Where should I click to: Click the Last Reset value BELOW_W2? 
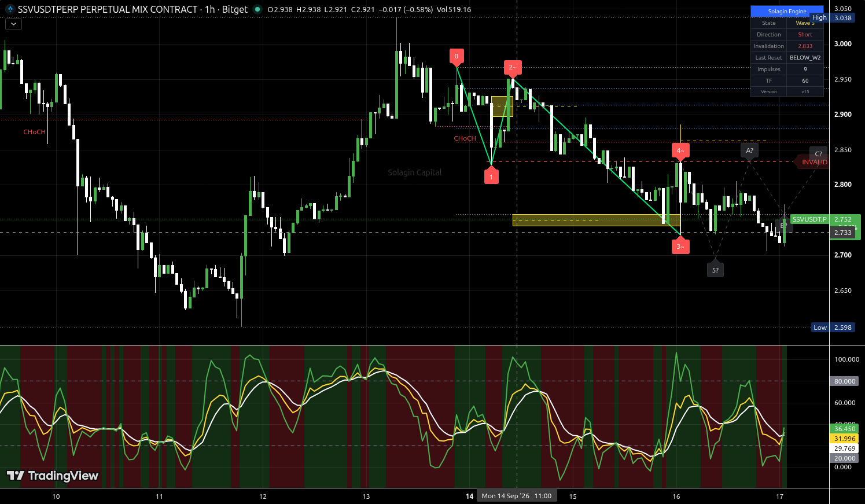[x=805, y=58]
